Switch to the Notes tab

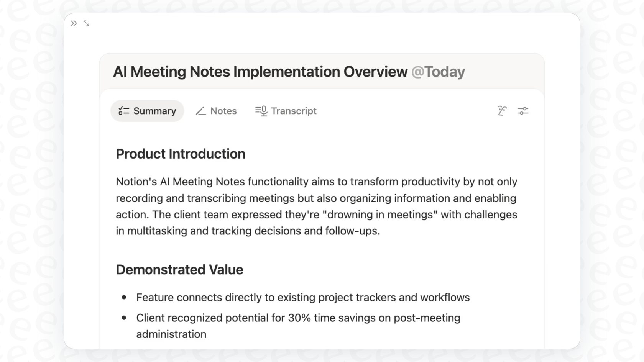tap(216, 111)
